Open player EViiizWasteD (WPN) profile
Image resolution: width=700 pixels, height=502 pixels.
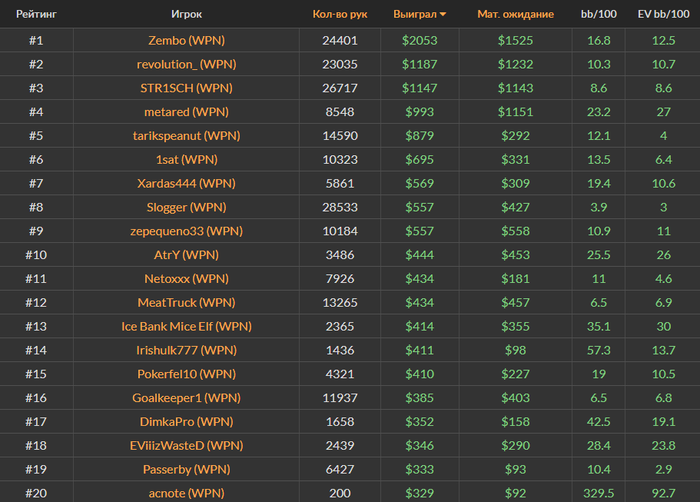tap(187, 445)
